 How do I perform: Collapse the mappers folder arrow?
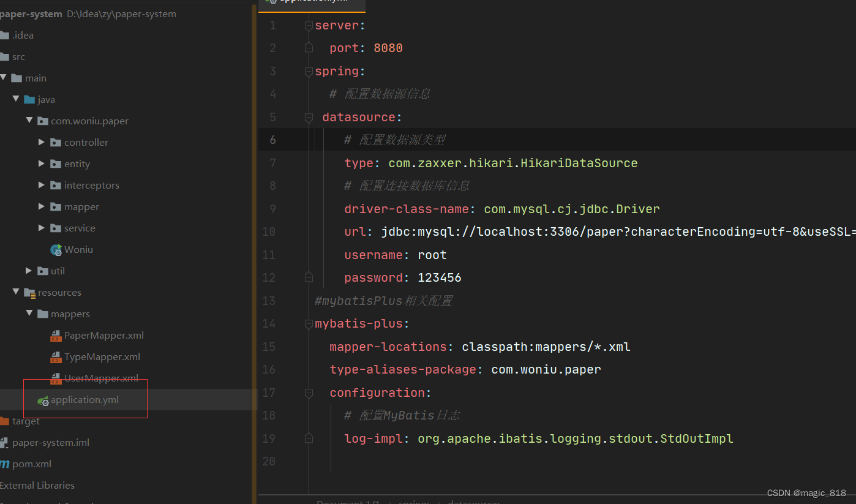tap(29, 314)
